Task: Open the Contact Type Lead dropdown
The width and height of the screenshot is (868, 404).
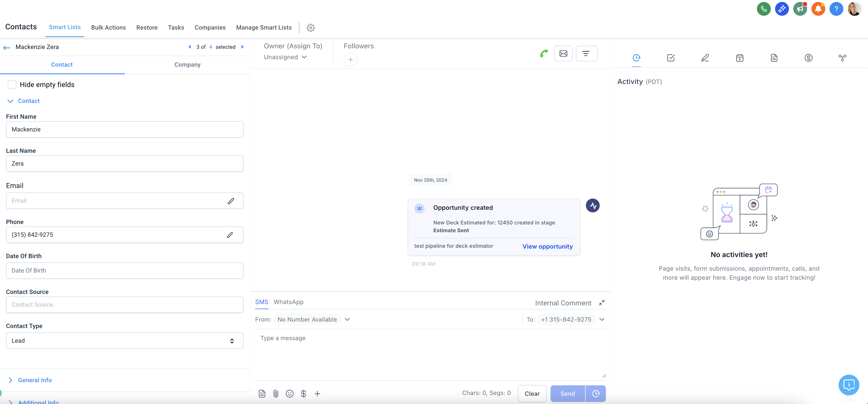Action: coord(124,341)
